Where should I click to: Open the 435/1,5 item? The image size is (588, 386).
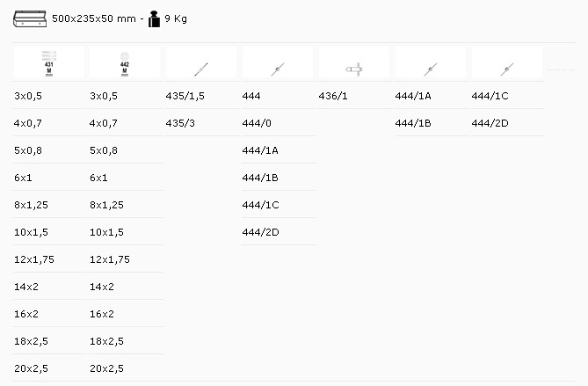coord(185,96)
